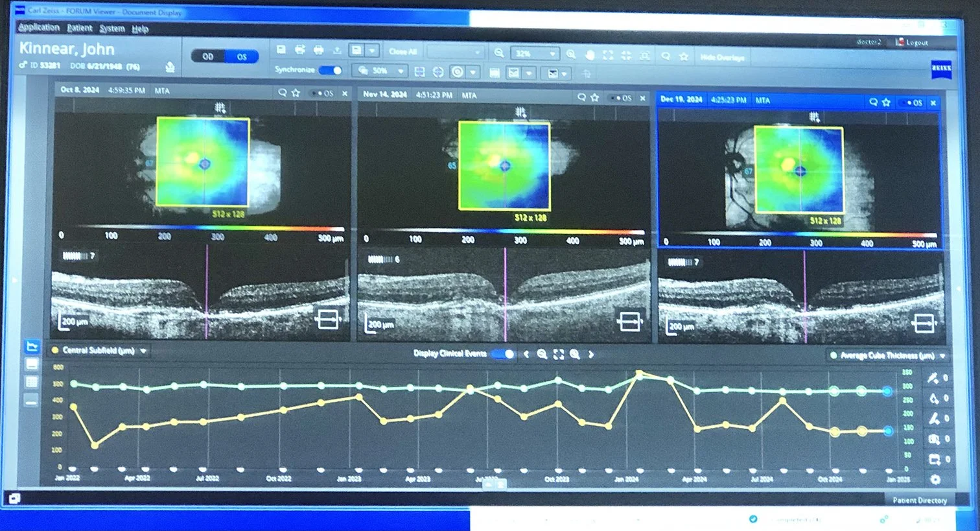Click the star icon in Oct 8, 2024 panel
This screenshot has width=980, height=531.
pos(296,93)
